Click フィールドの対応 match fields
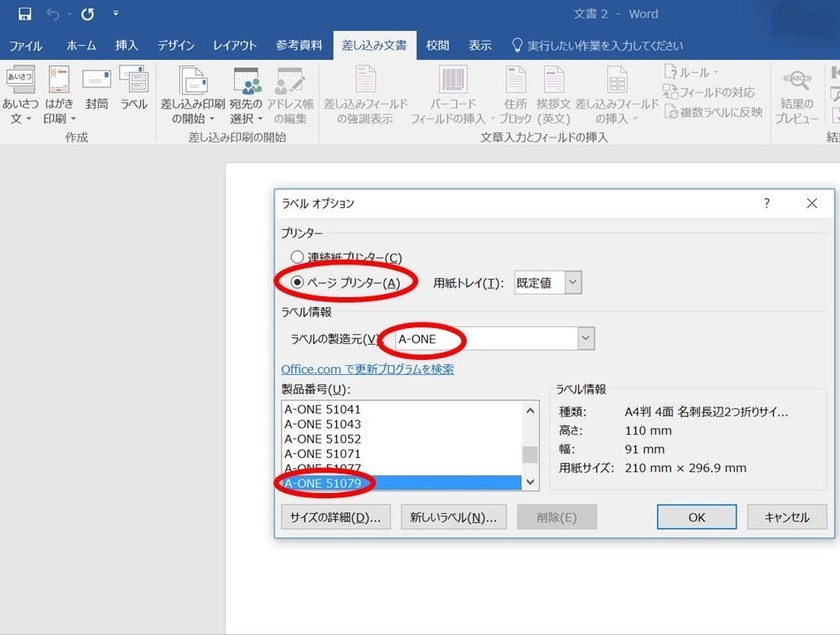Image resolution: width=840 pixels, height=635 pixels. coord(709,92)
